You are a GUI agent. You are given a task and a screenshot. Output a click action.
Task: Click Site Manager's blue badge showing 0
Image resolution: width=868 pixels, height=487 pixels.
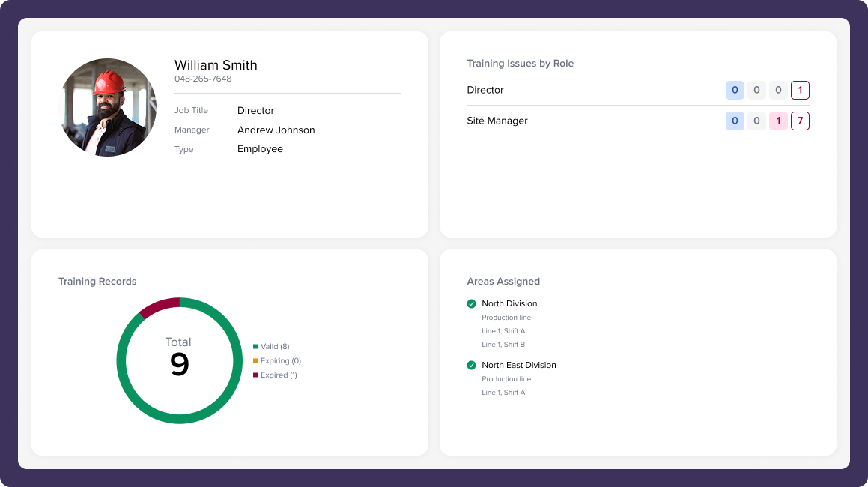(x=735, y=121)
